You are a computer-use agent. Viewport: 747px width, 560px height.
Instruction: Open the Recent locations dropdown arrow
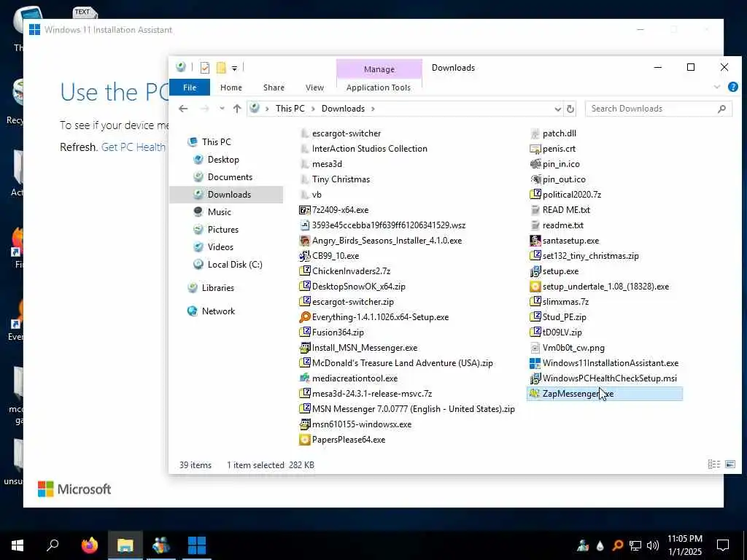click(x=222, y=109)
